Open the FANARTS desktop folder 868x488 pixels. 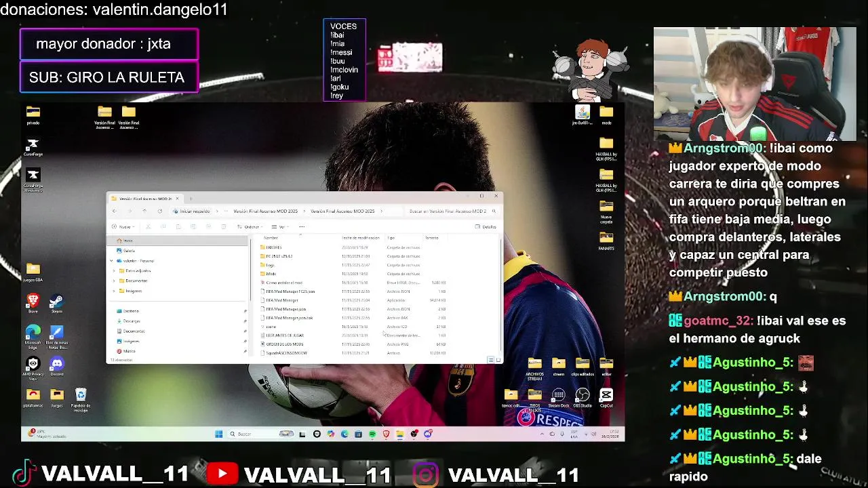(x=606, y=241)
